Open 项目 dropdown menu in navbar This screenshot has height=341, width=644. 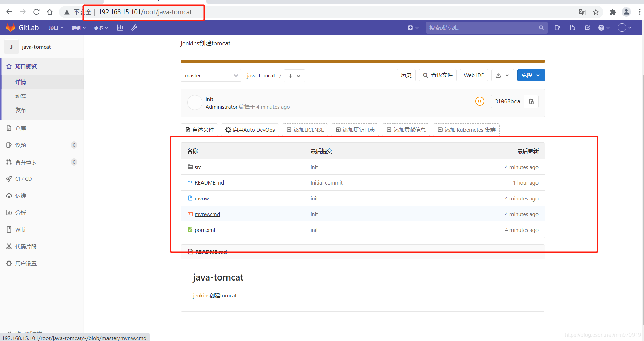click(x=56, y=28)
